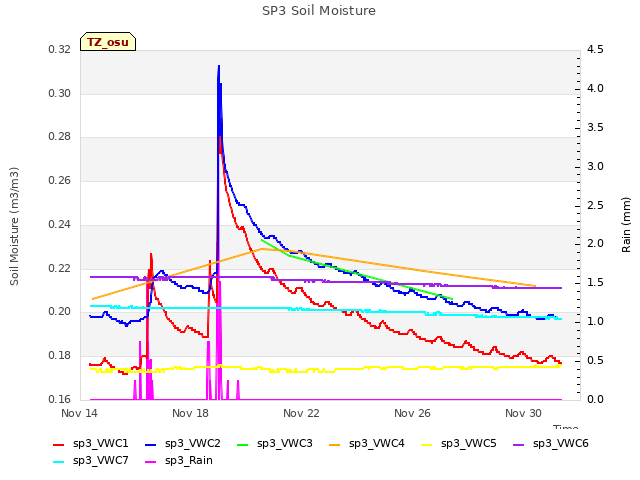
Task: Click the 4.5 rain axis value
Action: [595, 50]
